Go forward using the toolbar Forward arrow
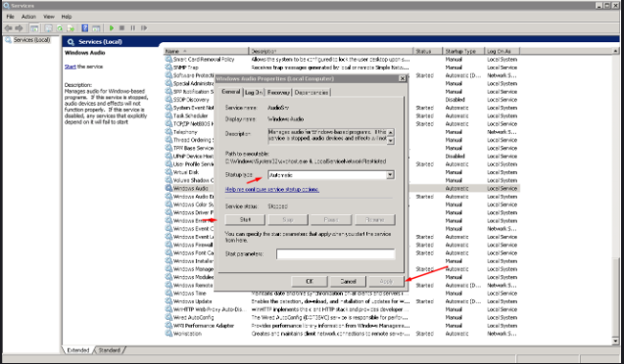 click(x=19, y=28)
